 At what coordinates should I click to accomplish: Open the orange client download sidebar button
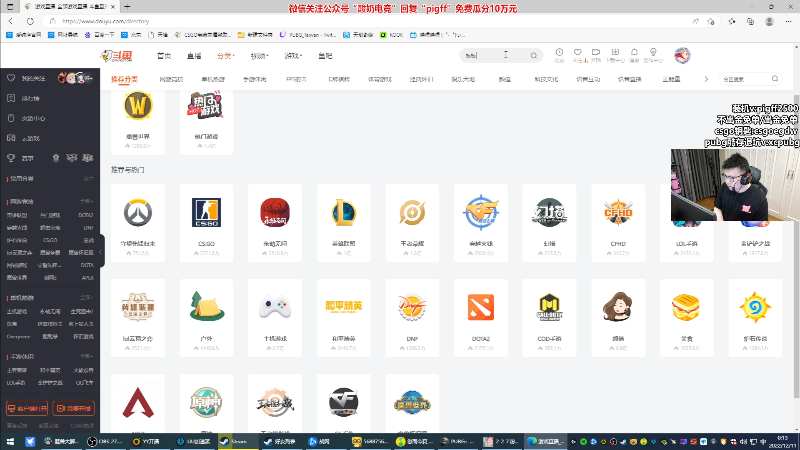27,408
